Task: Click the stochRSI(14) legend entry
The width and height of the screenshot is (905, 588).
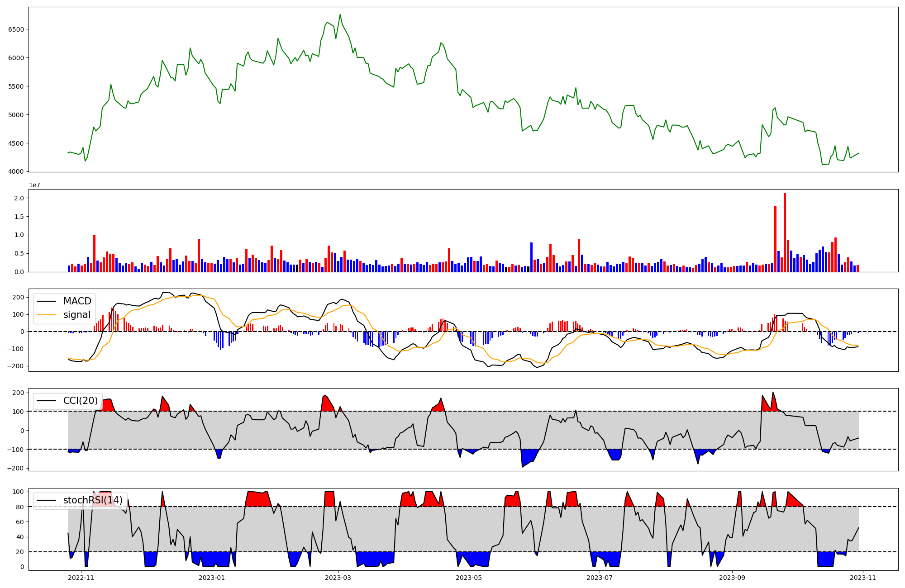Action: click(93, 500)
